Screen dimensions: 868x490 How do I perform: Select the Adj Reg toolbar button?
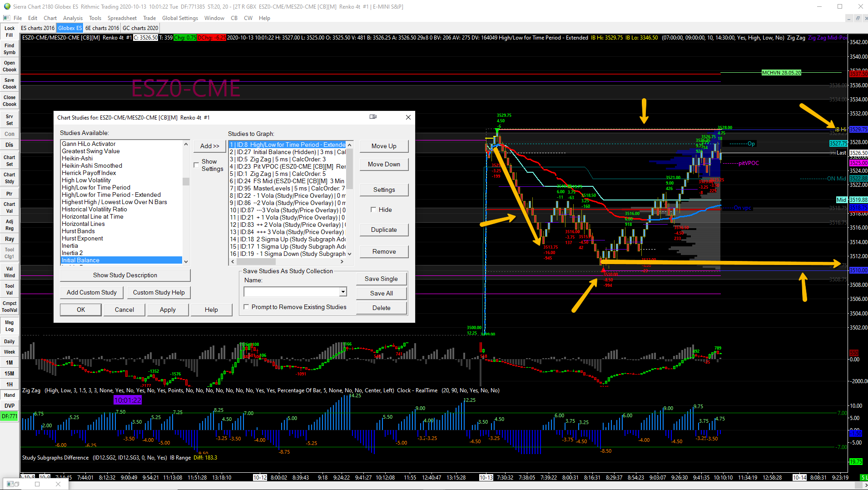pos(10,225)
